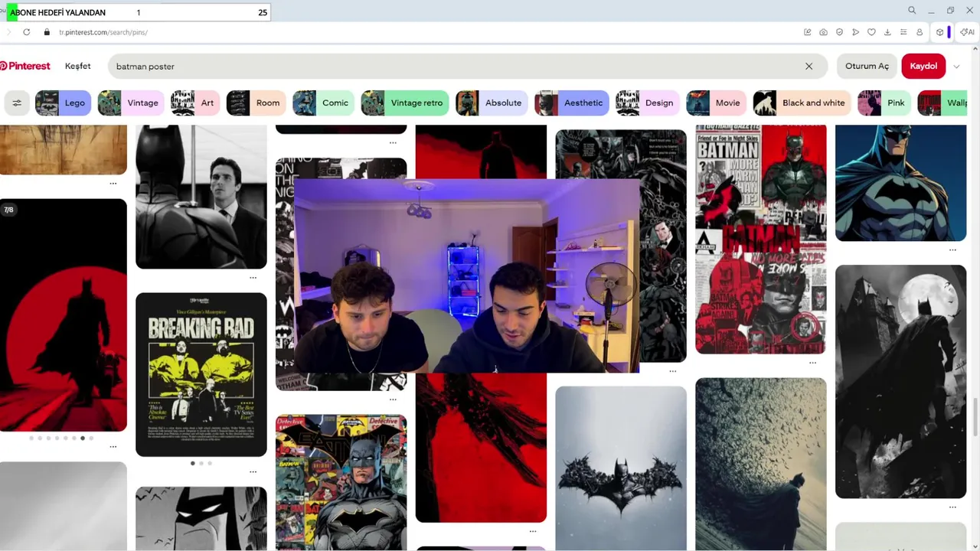This screenshot has width=980, height=551.
Task: Open the Breaking Bad poster pin
Action: 201,374
